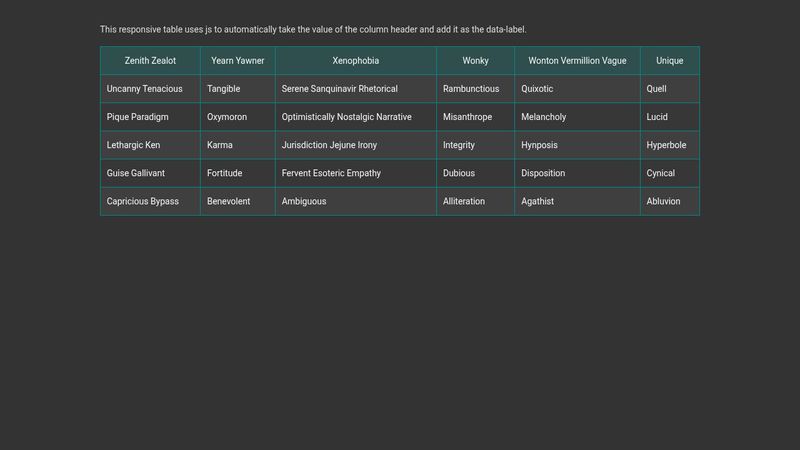800x450 pixels.
Task: Click the Lucid cell
Action: pos(669,117)
